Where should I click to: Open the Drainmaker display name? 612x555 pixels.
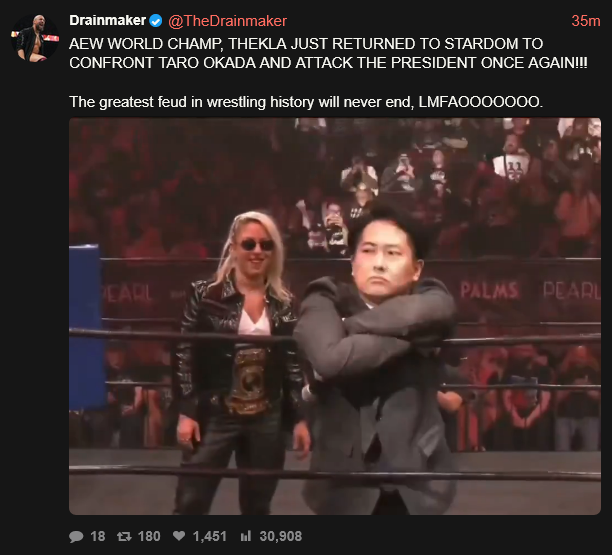pyautogui.click(x=107, y=20)
